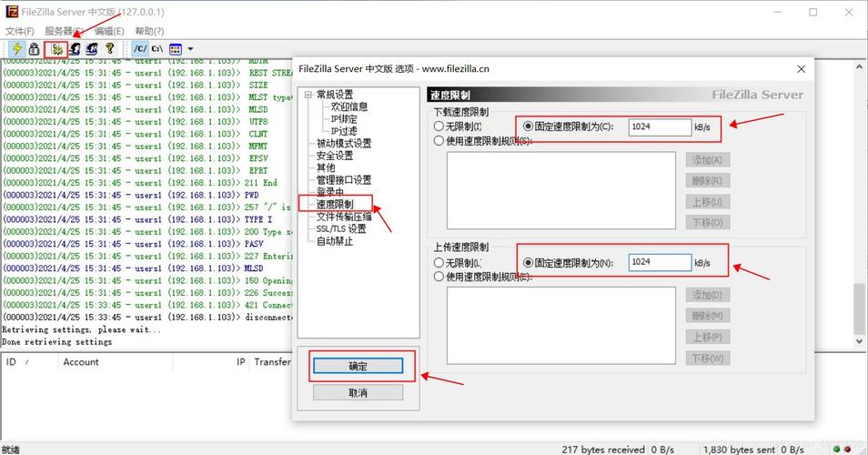Select 速度限制 in the options tree

(334, 204)
